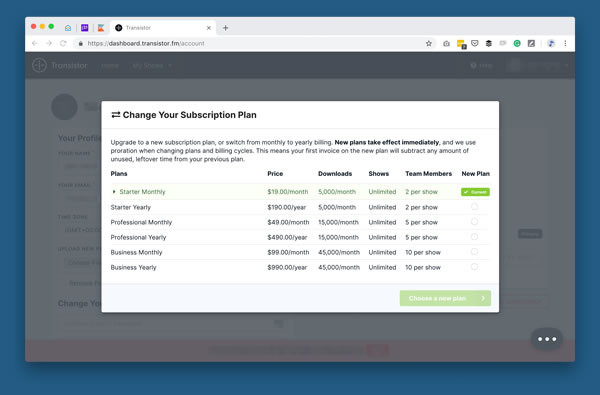600x395 pixels.
Task: Expand the Starter Monthly plan row arrow
Action: click(114, 192)
